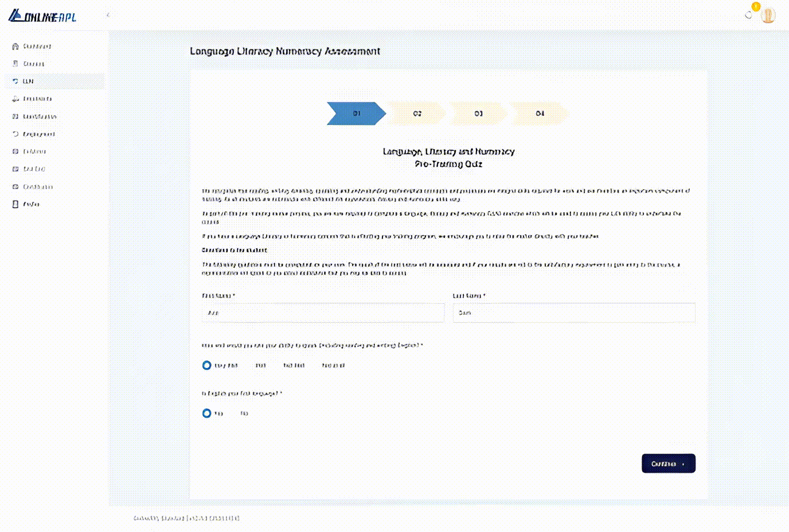The image size is (789, 532).
Task: Collapse the sidebar with the chevron
Action: [108, 15]
